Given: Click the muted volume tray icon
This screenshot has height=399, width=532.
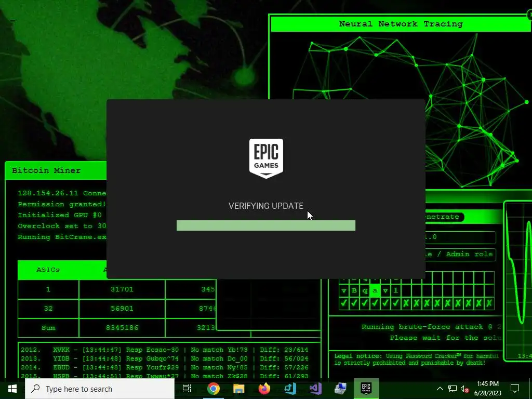Looking at the screenshot, I should coord(464,389).
